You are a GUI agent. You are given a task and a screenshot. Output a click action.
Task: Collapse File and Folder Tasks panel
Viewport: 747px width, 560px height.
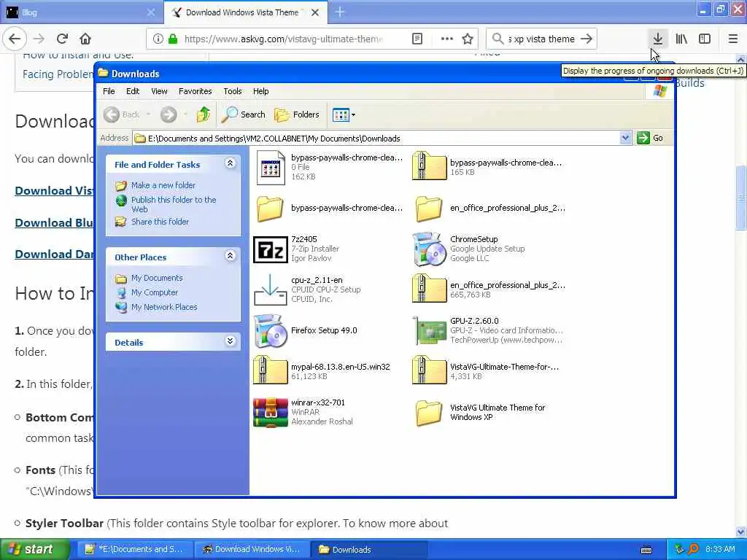[230, 163]
